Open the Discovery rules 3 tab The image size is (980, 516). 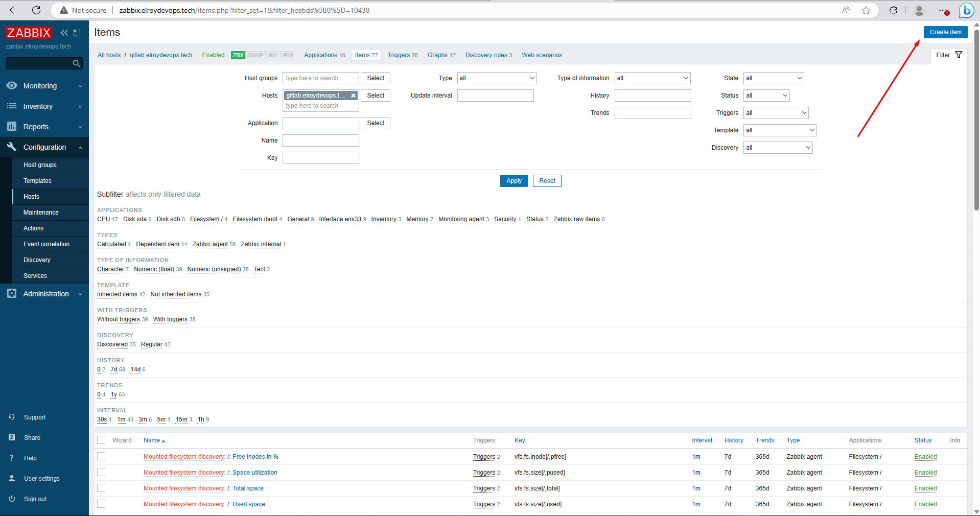pyautogui.click(x=488, y=55)
